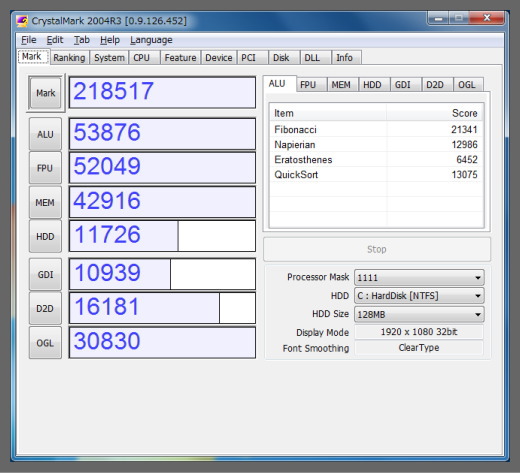The image size is (520, 473).
Task: Open the File menu
Action: 29,40
